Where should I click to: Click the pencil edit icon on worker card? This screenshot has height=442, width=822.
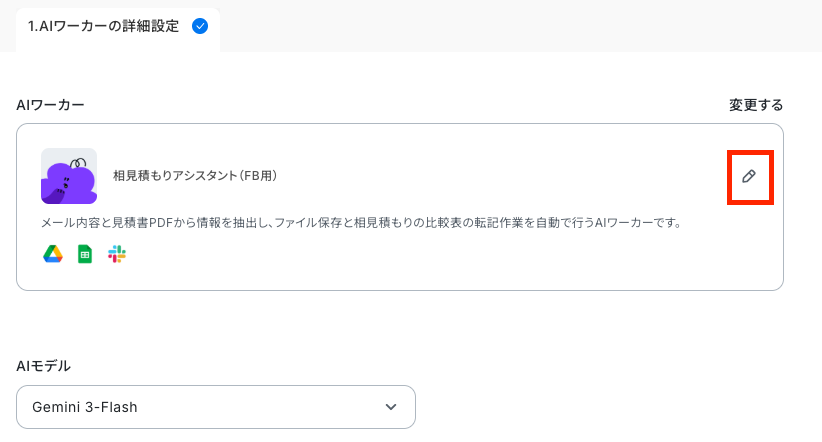click(749, 176)
